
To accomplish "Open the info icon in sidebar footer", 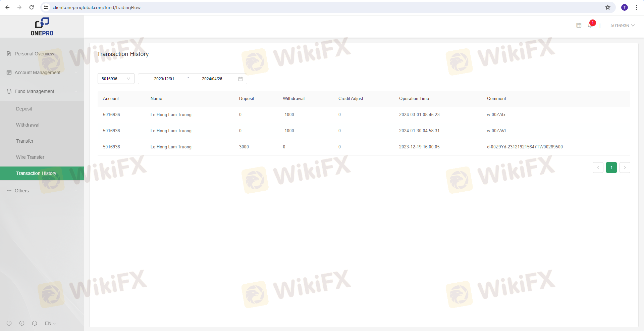I will pos(22,323).
